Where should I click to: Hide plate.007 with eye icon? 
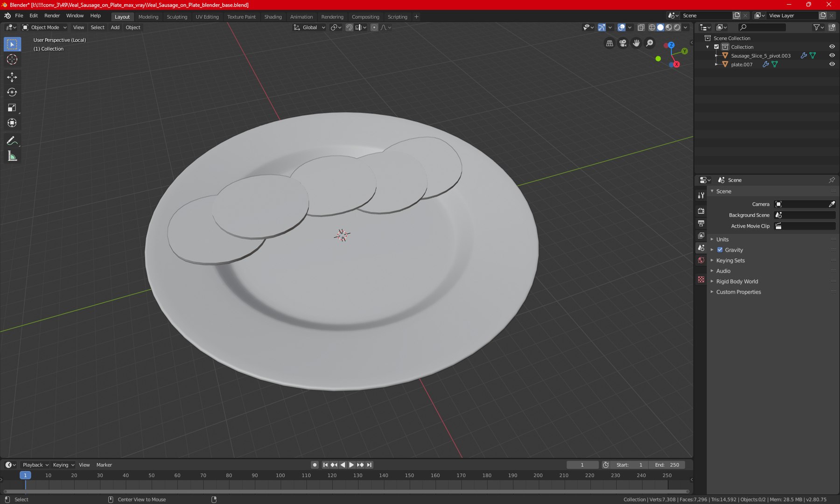pos(832,64)
